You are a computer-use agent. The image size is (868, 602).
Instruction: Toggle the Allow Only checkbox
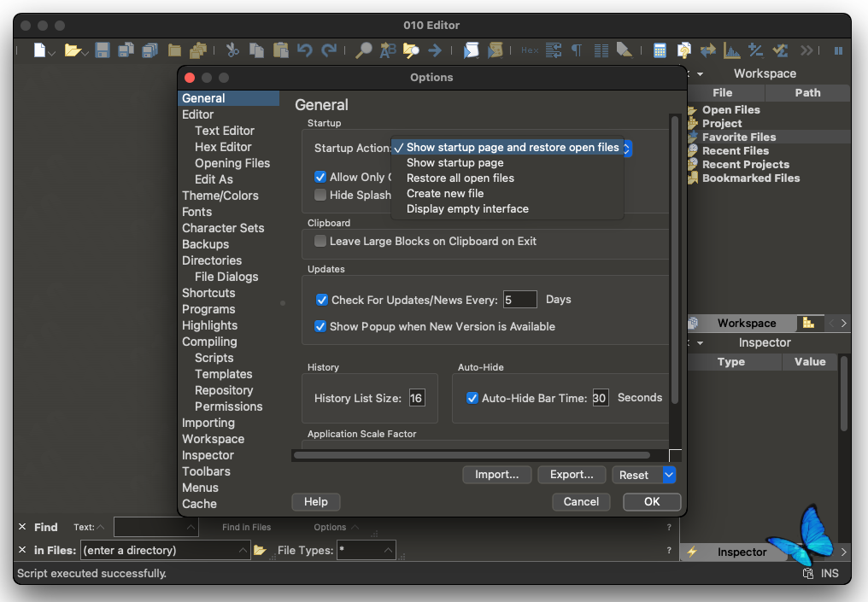pyautogui.click(x=320, y=177)
